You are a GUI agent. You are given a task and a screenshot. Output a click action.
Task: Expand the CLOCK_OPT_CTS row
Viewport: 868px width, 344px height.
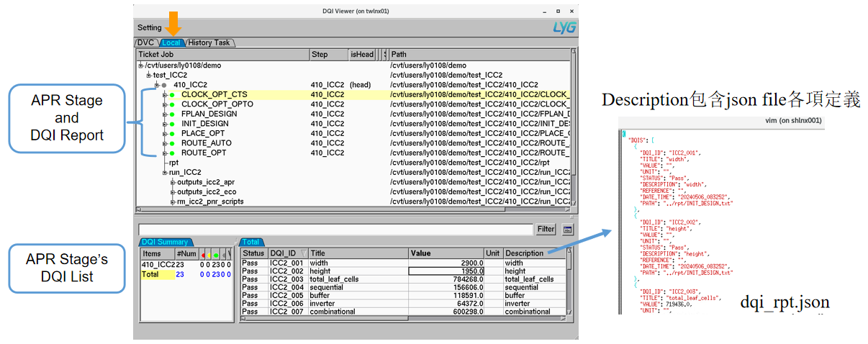pos(165,95)
